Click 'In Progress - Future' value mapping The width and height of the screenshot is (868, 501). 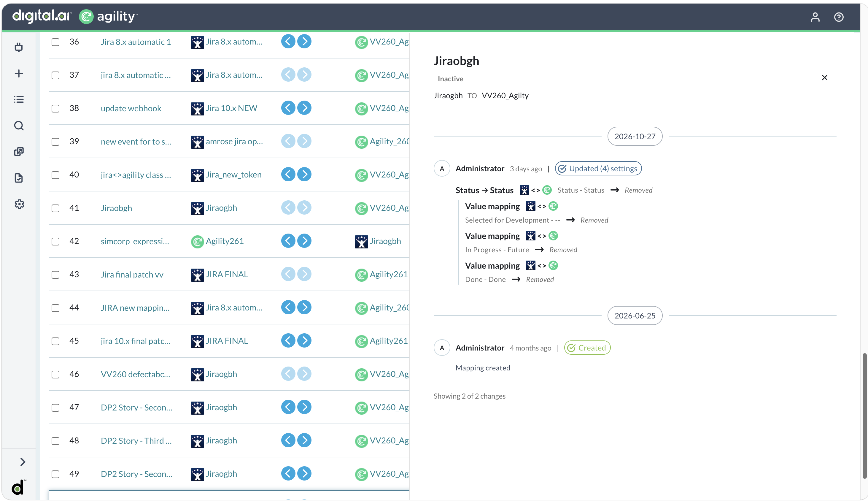point(497,250)
